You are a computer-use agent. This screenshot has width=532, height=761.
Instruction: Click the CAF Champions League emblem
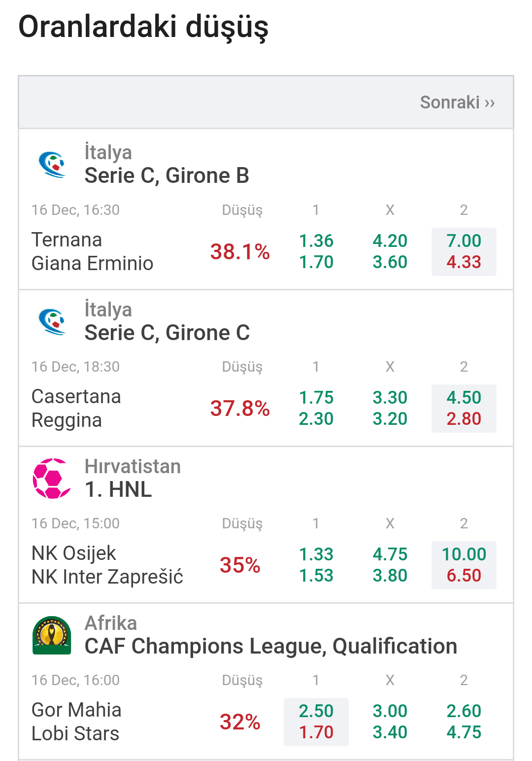(52, 635)
